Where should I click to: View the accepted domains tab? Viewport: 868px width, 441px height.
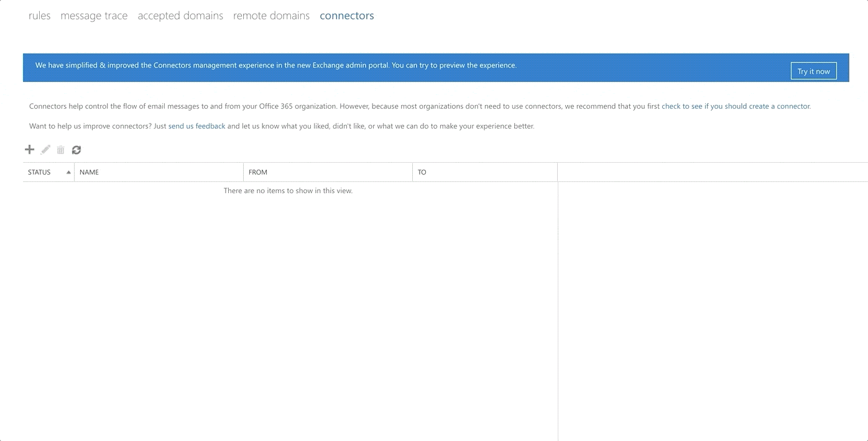coord(180,15)
